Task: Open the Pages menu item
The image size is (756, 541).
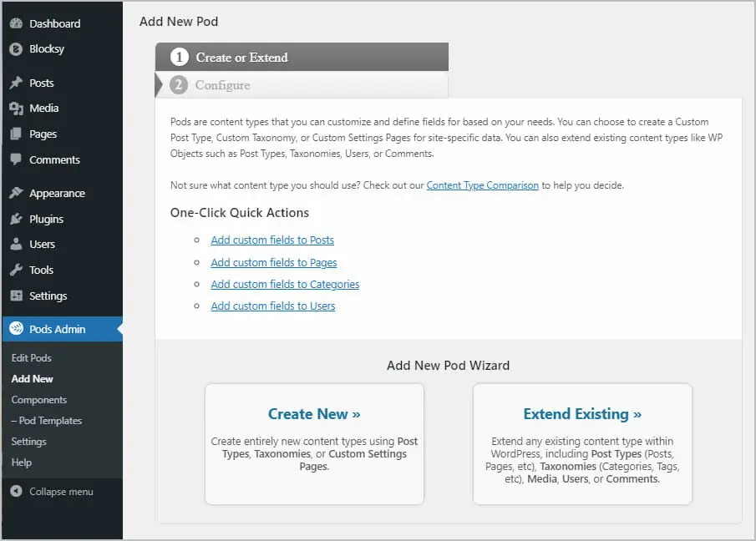Action: pyautogui.click(x=62, y=134)
